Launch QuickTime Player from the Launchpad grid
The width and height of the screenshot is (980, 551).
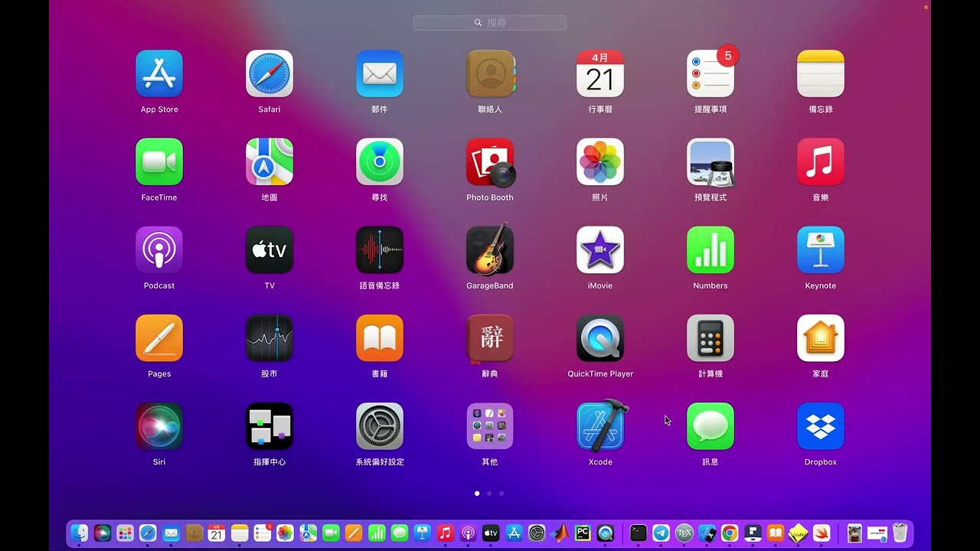pos(600,337)
